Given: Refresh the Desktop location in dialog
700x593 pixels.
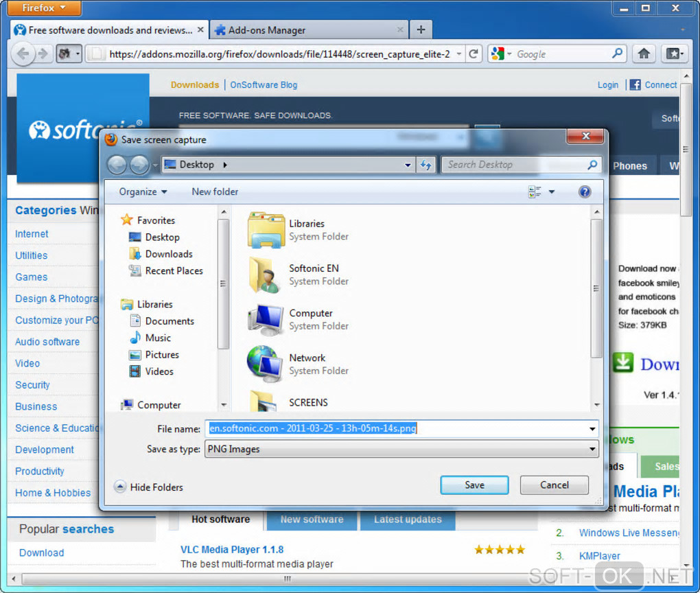Looking at the screenshot, I should tap(426, 165).
